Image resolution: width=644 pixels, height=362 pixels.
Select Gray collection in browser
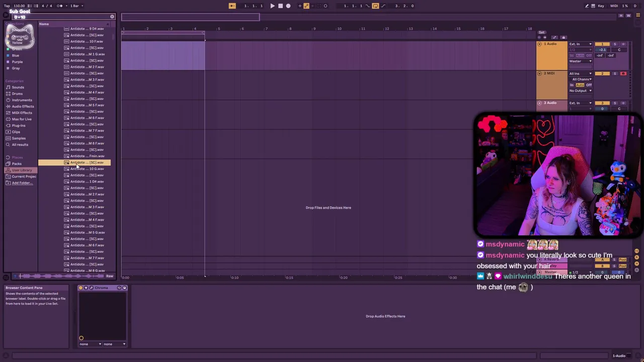pos(16,68)
